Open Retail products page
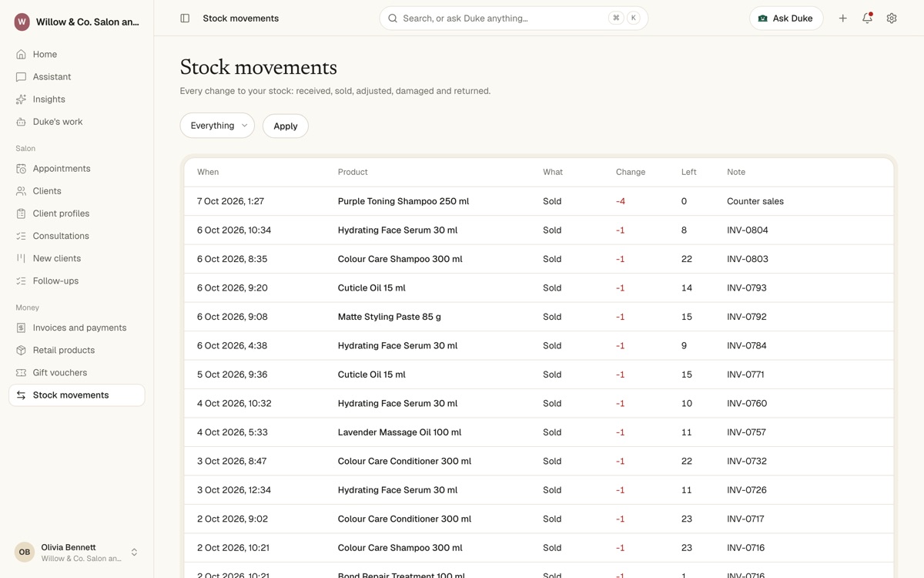 [77, 350]
